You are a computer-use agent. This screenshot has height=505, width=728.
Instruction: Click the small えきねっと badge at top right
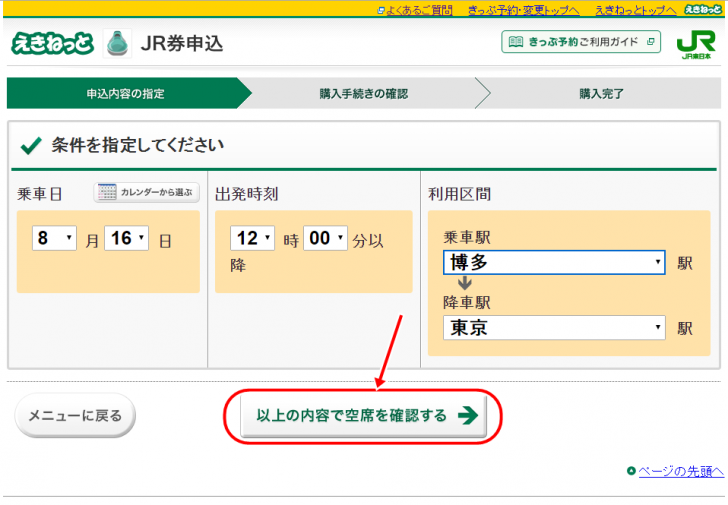(x=703, y=9)
